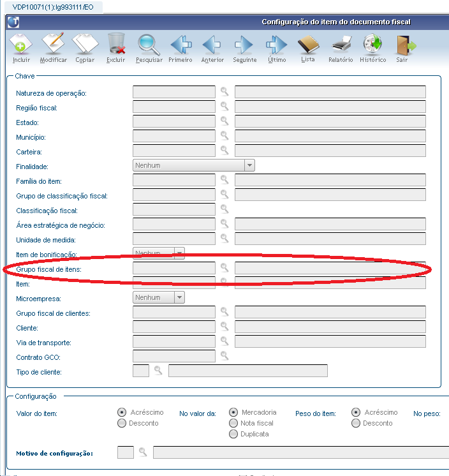The image size is (449, 476).
Task: Open lookup for Área estratégica de negócio
Action: 224,223
